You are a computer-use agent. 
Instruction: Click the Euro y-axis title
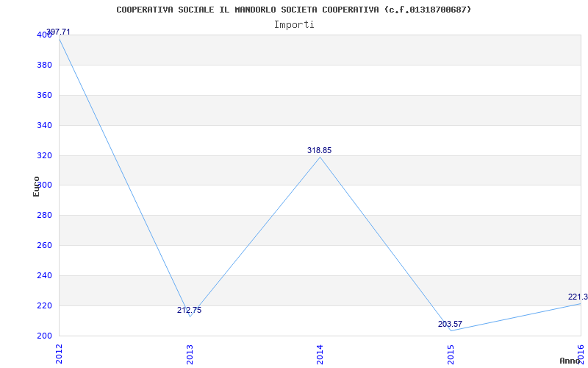point(36,186)
